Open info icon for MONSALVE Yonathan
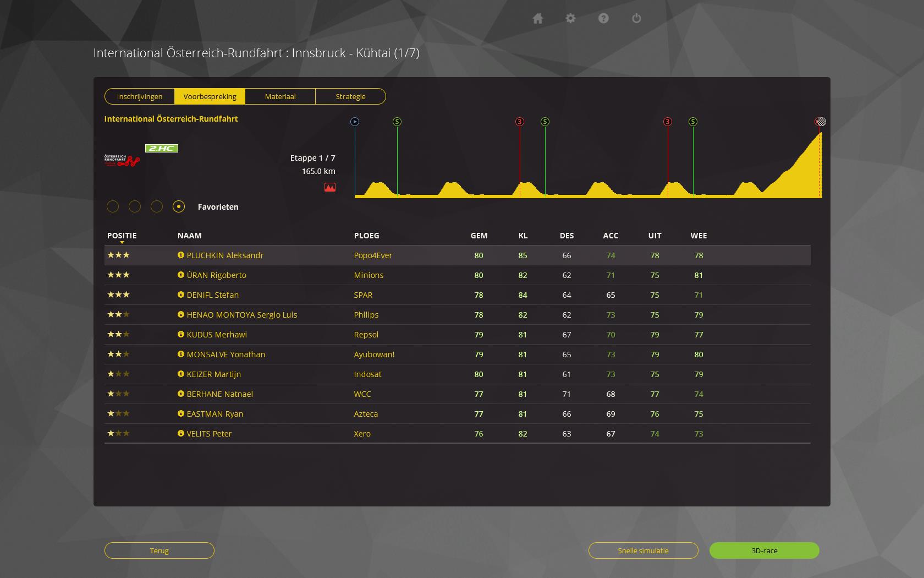 click(180, 354)
